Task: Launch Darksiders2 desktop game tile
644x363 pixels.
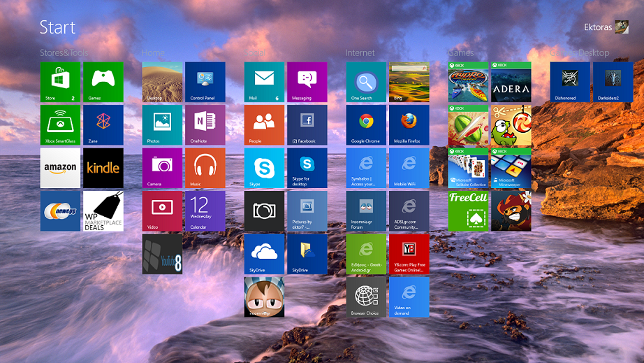Action: (613, 82)
